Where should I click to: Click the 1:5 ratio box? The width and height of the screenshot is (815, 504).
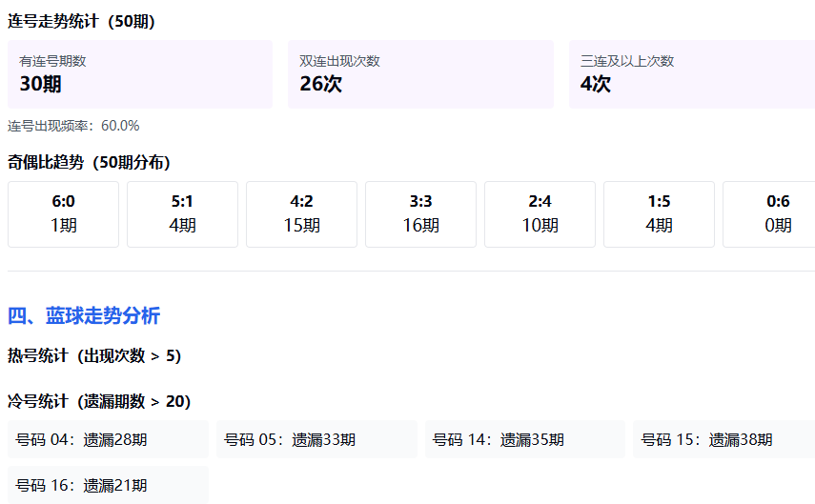coord(659,214)
